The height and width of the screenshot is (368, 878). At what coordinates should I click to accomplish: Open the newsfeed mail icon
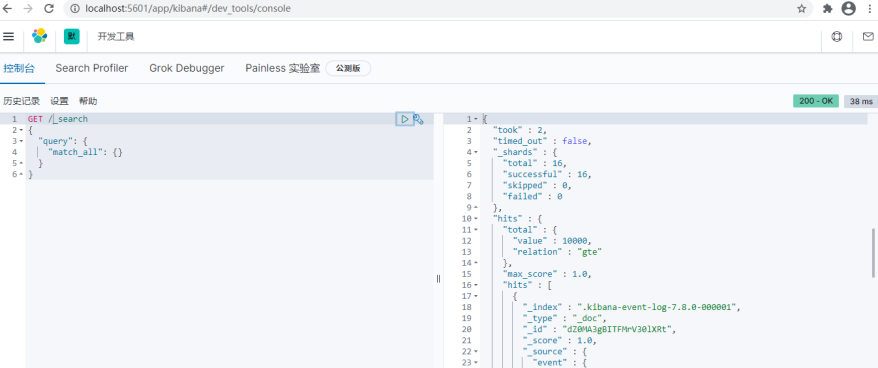[868, 37]
